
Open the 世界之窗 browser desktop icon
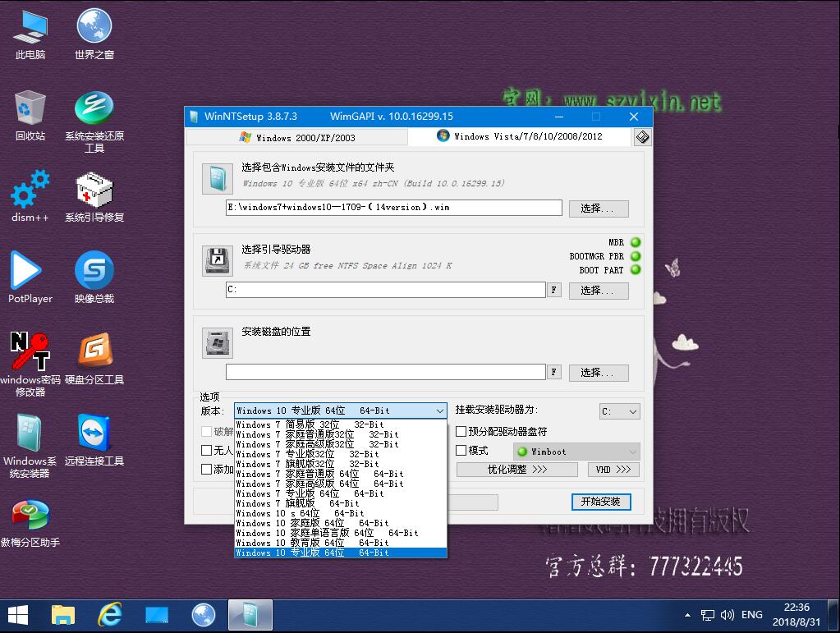pyautogui.click(x=94, y=33)
